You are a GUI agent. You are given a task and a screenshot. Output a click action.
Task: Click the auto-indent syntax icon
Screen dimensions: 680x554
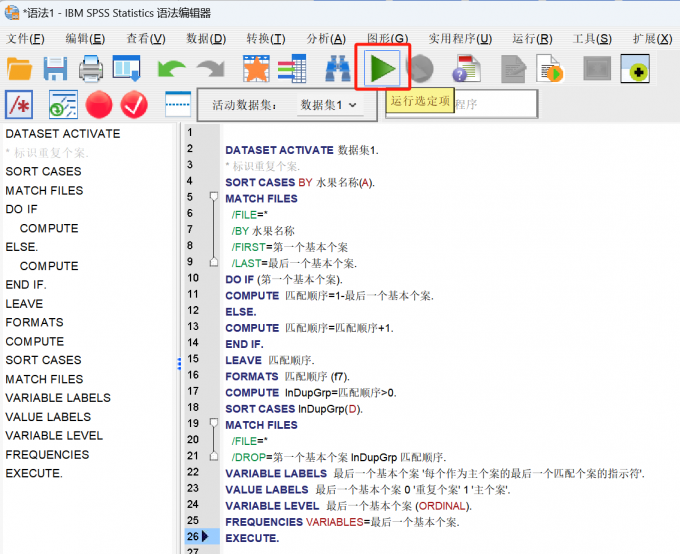[x=63, y=105]
